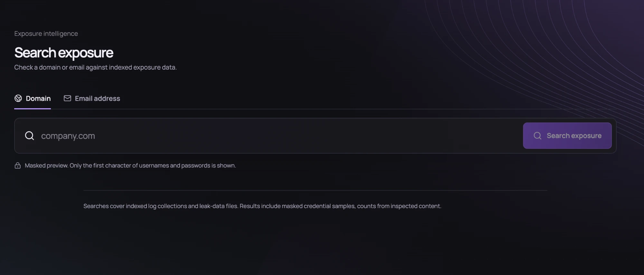Switch to the Email address tab
Screen dimensions: 644x275
pos(92,99)
